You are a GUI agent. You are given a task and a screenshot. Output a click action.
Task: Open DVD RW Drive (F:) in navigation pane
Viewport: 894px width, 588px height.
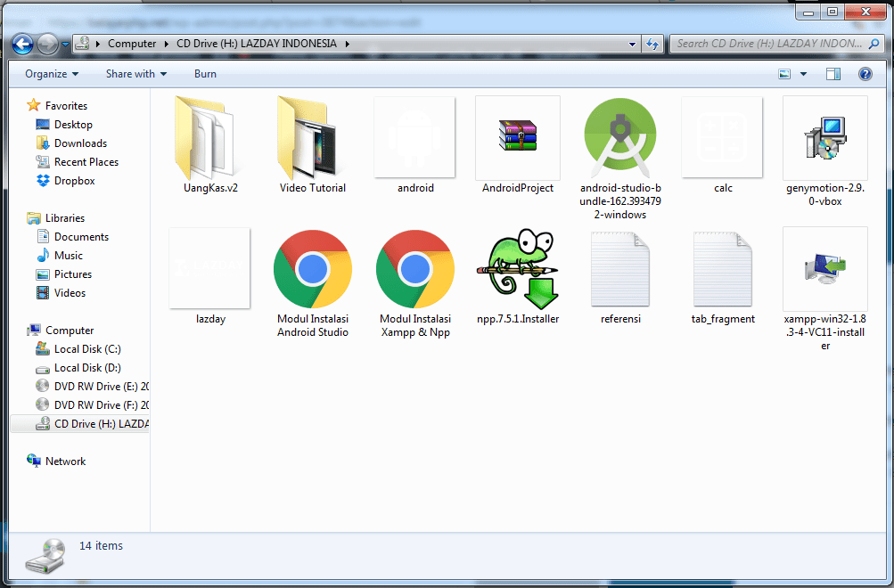[x=92, y=405]
